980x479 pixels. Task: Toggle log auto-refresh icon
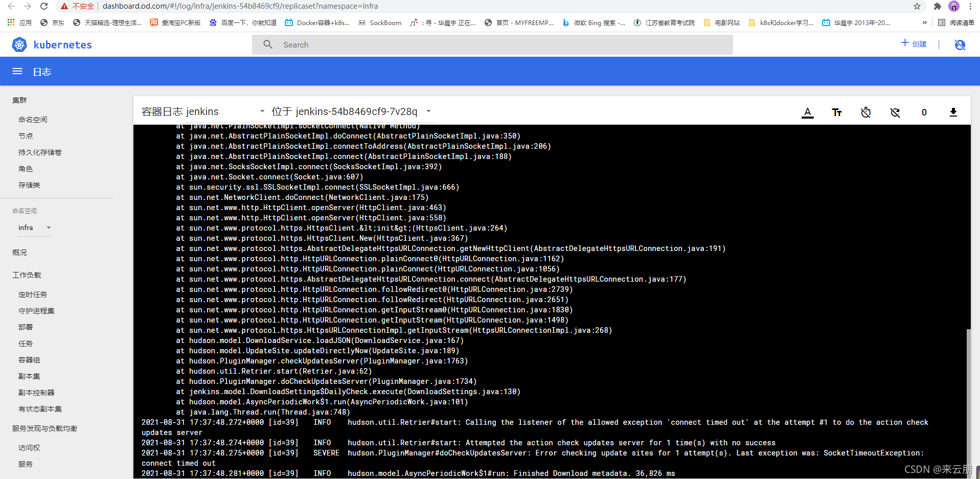(895, 112)
